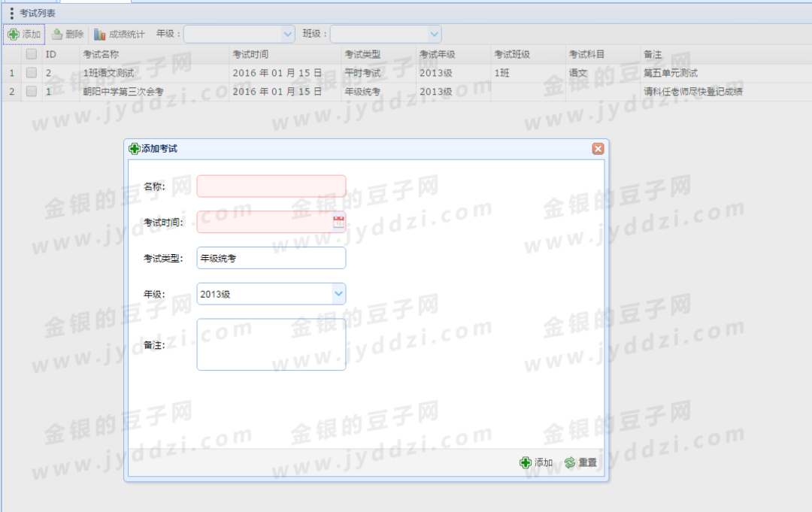Select the 1班语文测试 cell
The width and height of the screenshot is (812, 512).
coord(154,73)
